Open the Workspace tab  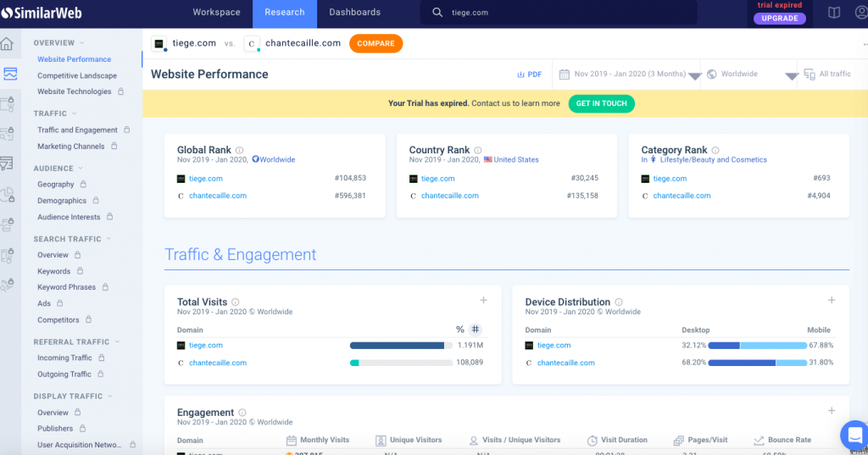tap(216, 12)
